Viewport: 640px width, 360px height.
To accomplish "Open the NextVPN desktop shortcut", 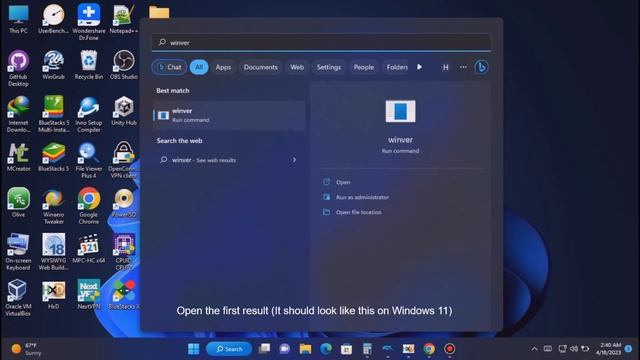I will tap(89, 294).
